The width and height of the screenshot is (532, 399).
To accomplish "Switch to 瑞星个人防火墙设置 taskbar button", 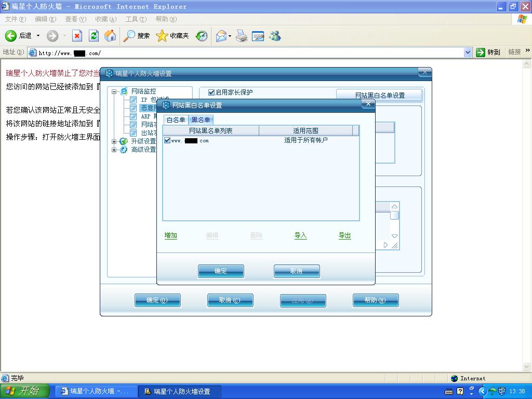I will (179, 391).
